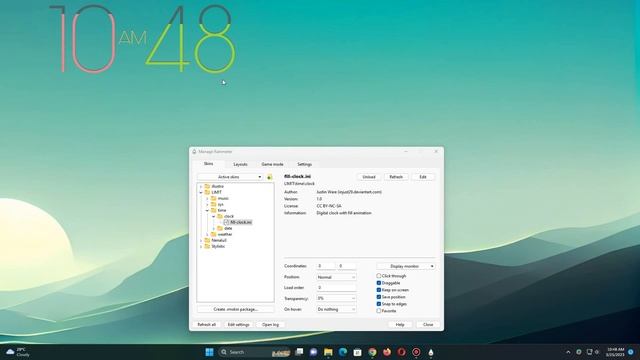Switch to the Game mode tab

point(272,164)
